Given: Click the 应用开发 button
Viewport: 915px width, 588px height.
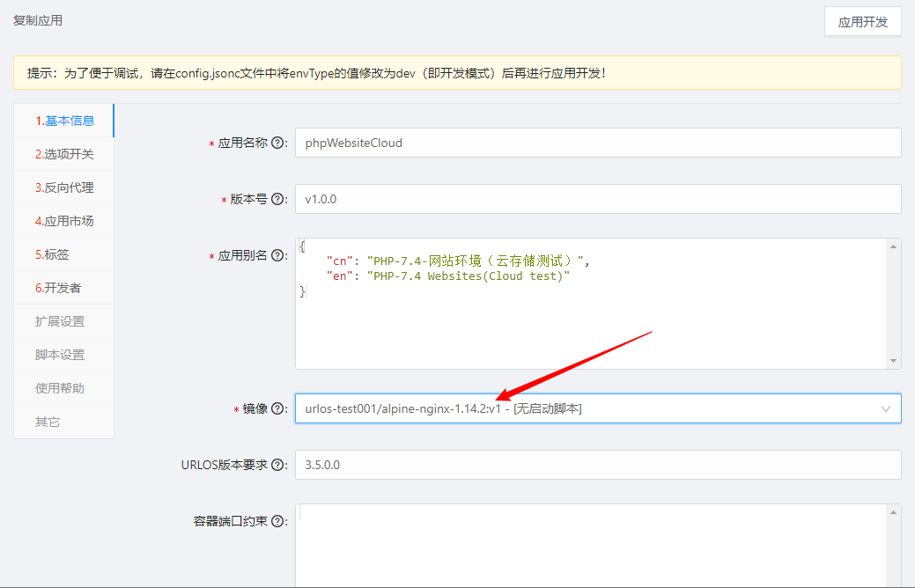Looking at the screenshot, I should point(862,22).
